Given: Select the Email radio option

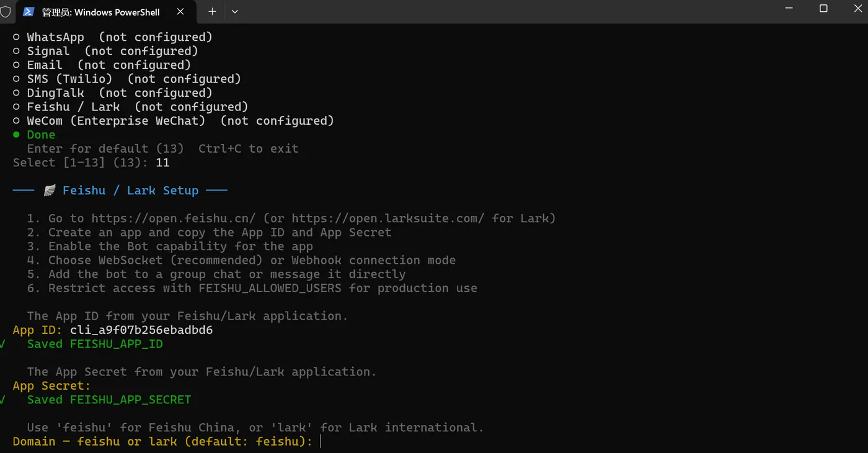Looking at the screenshot, I should coord(17,65).
